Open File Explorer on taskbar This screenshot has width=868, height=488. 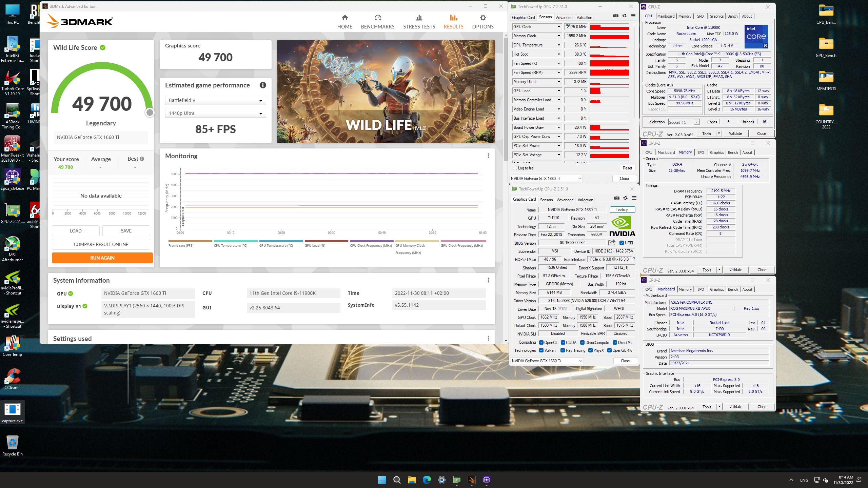(412, 480)
